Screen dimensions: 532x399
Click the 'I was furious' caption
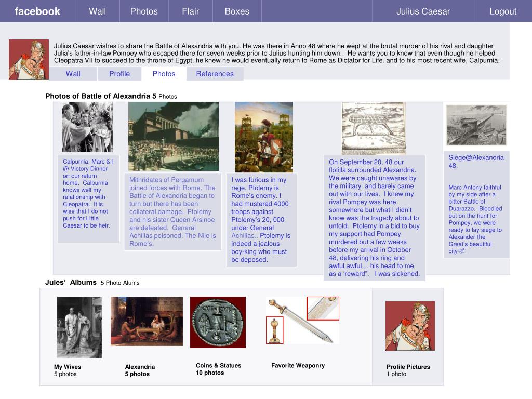(261, 220)
